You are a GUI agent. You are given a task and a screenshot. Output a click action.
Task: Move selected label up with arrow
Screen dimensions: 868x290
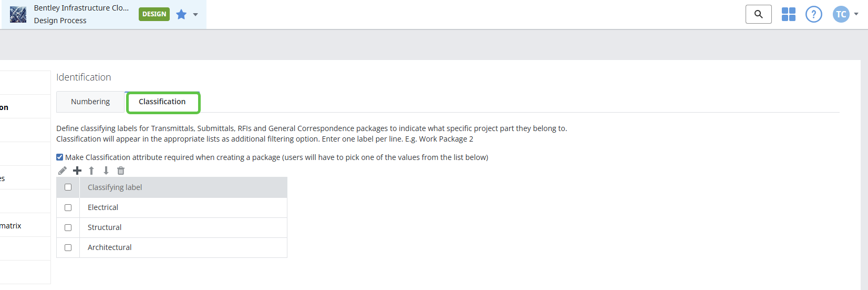[x=91, y=171]
